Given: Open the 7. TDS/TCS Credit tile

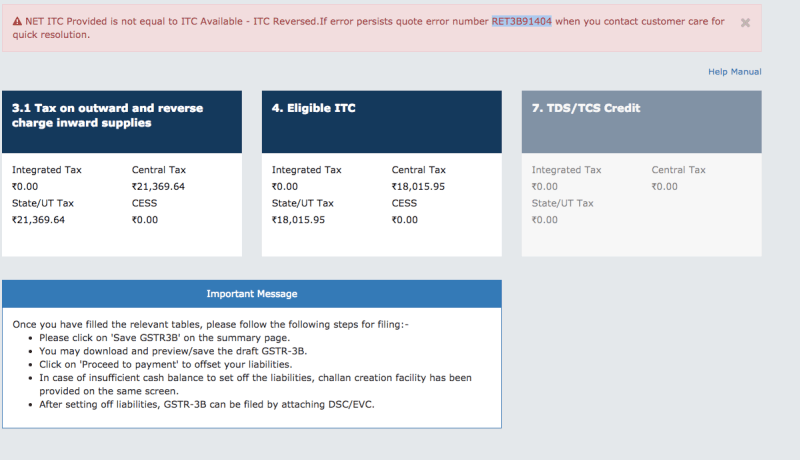Looking at the screenshot, I should (641, 122).
